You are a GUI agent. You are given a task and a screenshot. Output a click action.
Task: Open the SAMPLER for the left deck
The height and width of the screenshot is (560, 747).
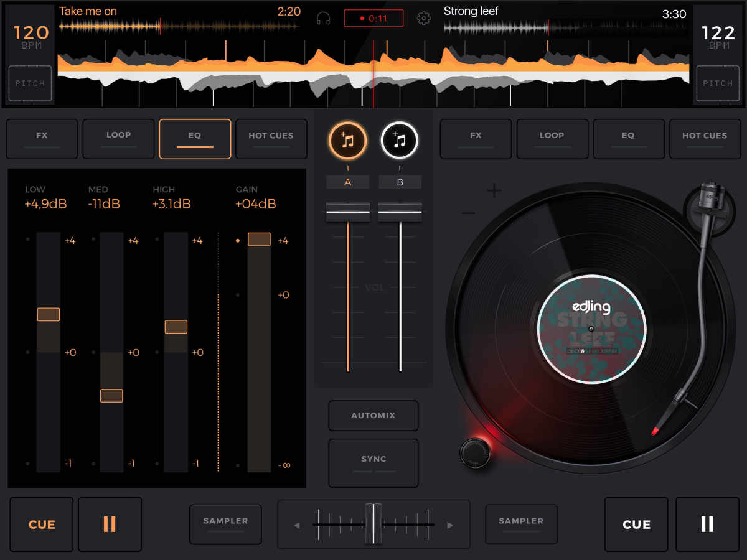pyautogui.click(x=225, y=524)
